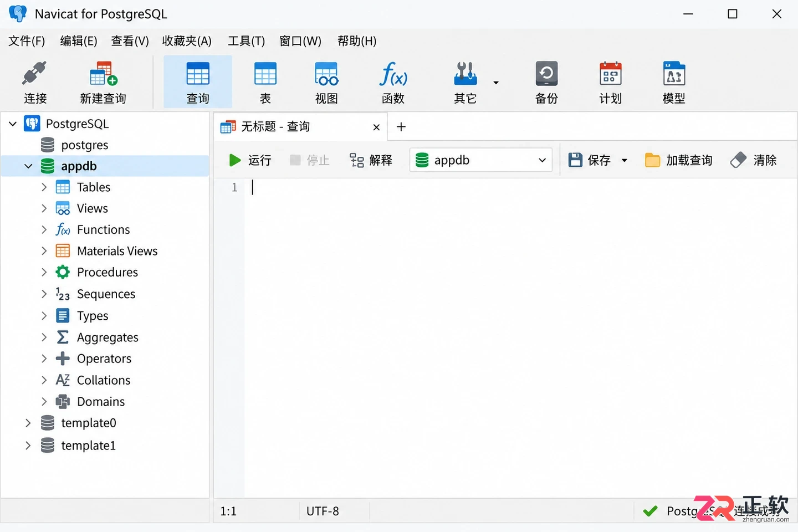This screenshot has height=532, width=798.
Task: Select the Query (查询) toolbar icon
Action: click(198, 83)
